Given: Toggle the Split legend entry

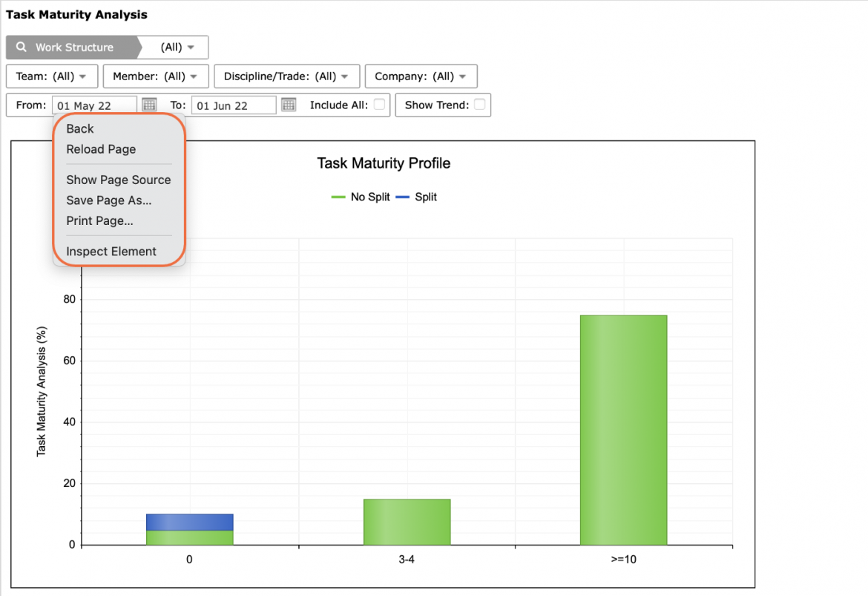Looking at the screenshot, I should 416,197.
